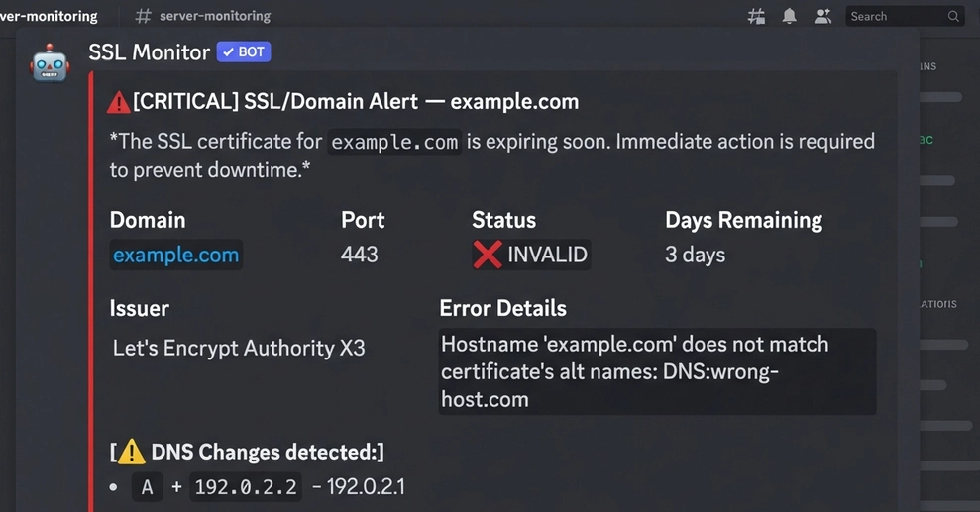Focus the Search input field
Viewport: 980px width, 512px height.
point(904,16)
